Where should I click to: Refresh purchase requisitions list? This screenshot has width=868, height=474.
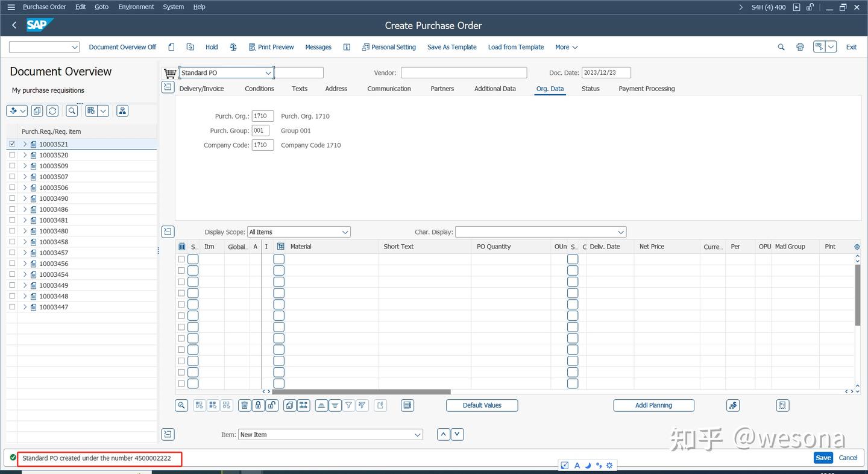click(52, 110)
